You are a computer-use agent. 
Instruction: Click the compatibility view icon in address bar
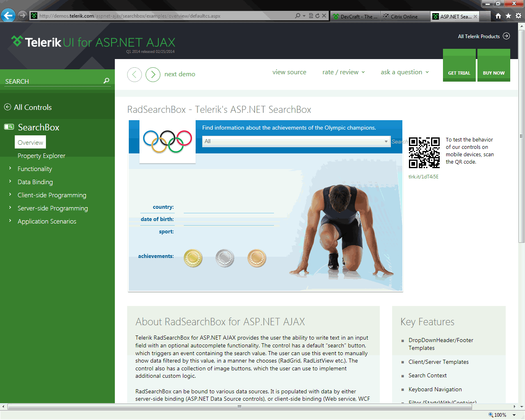(311, 16)
